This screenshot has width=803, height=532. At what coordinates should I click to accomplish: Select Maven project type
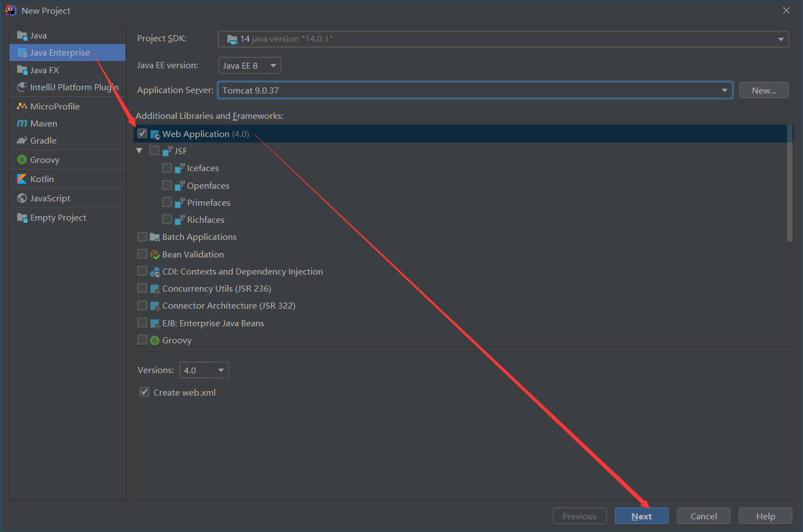pos(68,123)
